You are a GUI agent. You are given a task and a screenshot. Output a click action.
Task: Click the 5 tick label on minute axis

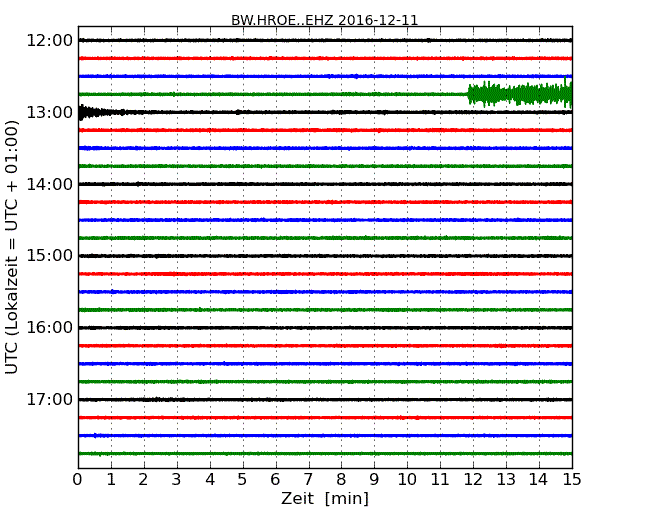[242, 480]
